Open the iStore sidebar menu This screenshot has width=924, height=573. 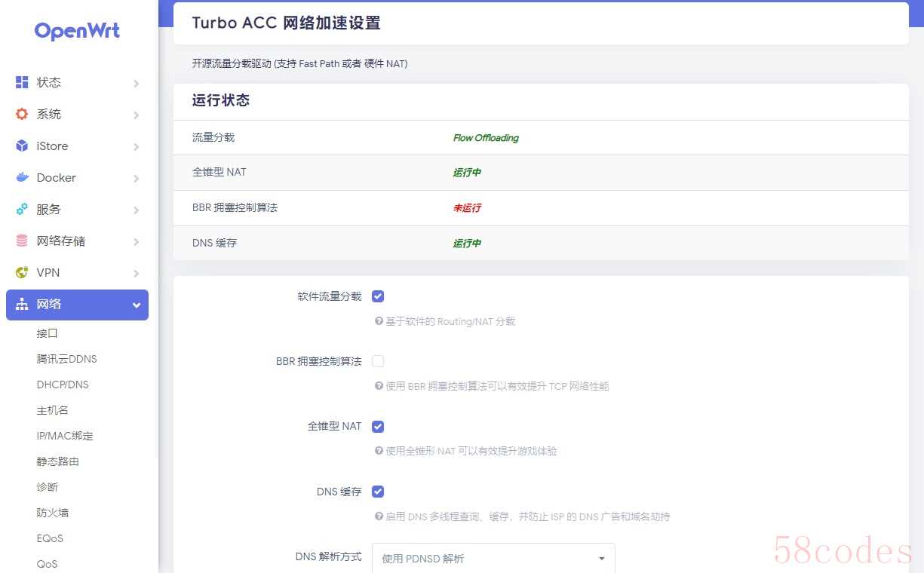tap(77, 146)
